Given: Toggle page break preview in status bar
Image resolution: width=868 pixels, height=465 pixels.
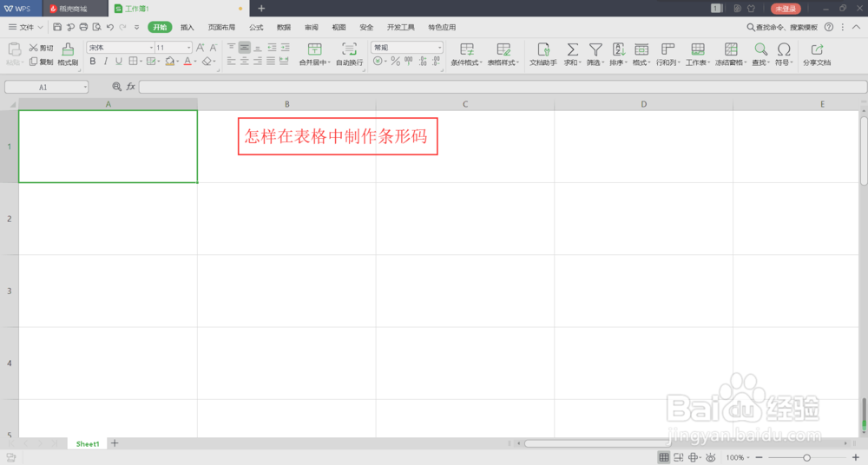Looking at the screenshot, I should coord(678,457).
